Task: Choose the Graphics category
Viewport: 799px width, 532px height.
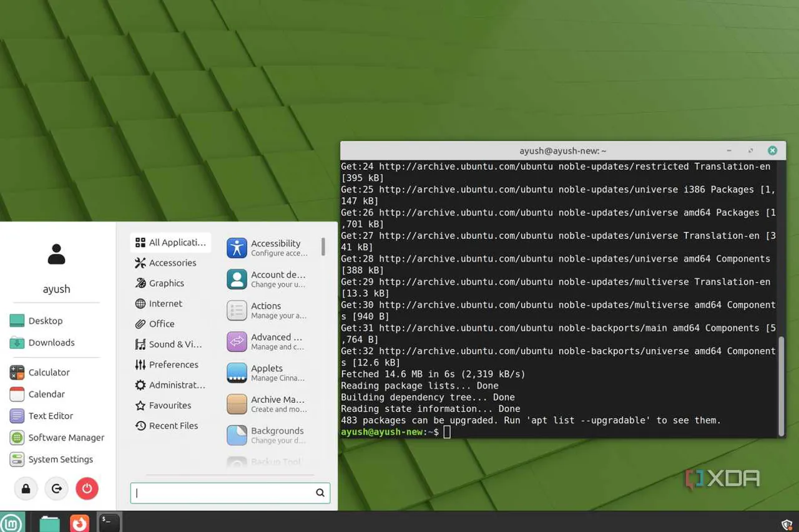Action: 159,283
